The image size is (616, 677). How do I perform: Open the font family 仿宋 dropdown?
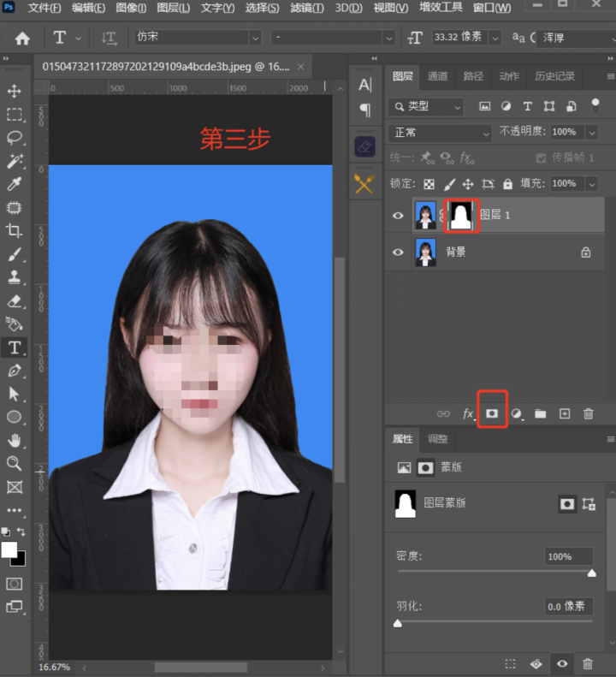(255, 39)
